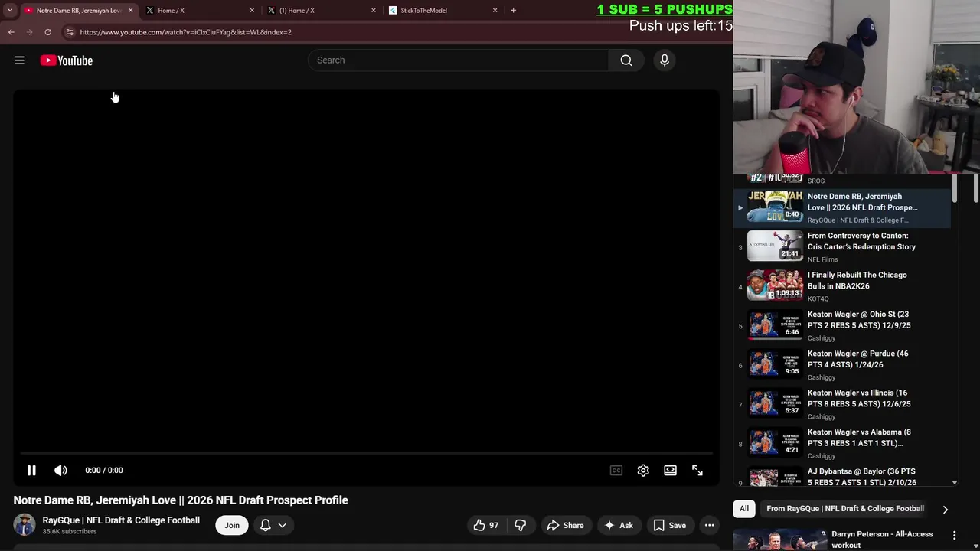Show more filter chips with right arrow
The height and width of the screenshot is (551, 980).
[x=945, y=509]
